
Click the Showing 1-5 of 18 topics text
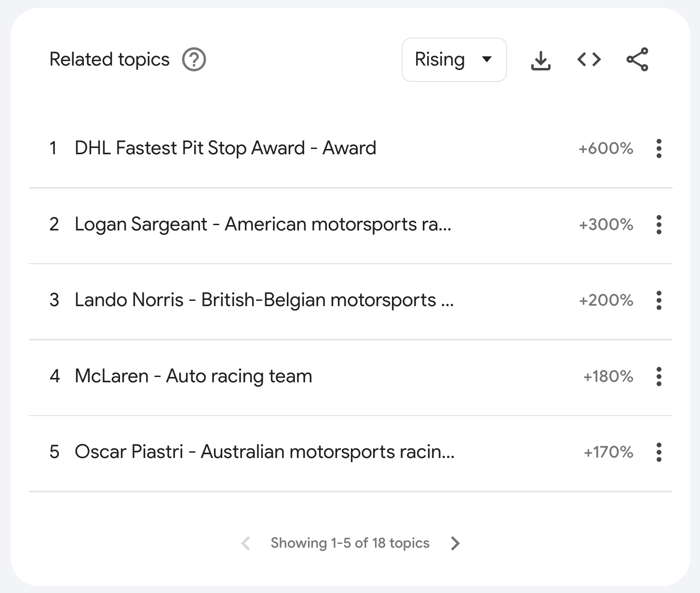(x=350, y=543)
